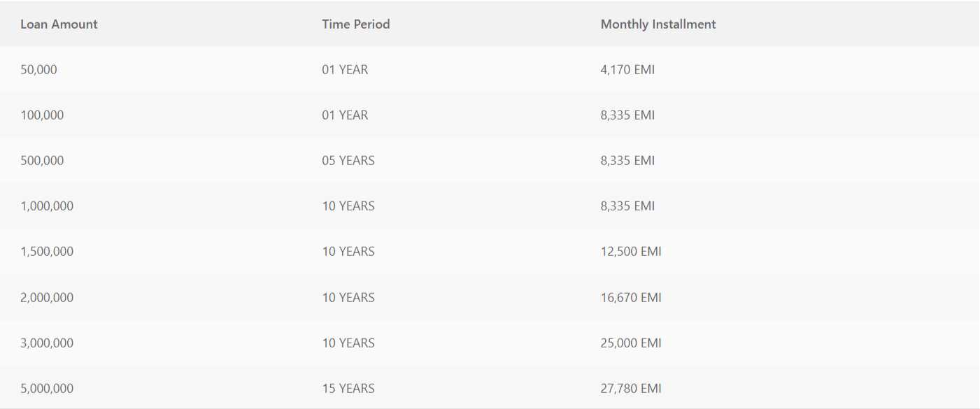Click the 01 YEAR cell in the first row
This screenshot has height=409, width=980.
345,69
